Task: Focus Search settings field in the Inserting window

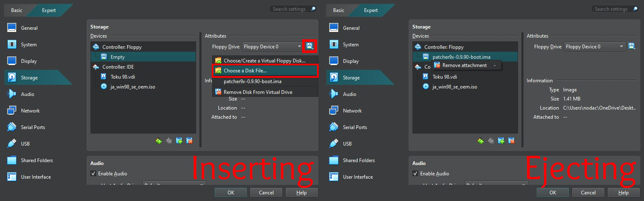Action: (293, 9)
